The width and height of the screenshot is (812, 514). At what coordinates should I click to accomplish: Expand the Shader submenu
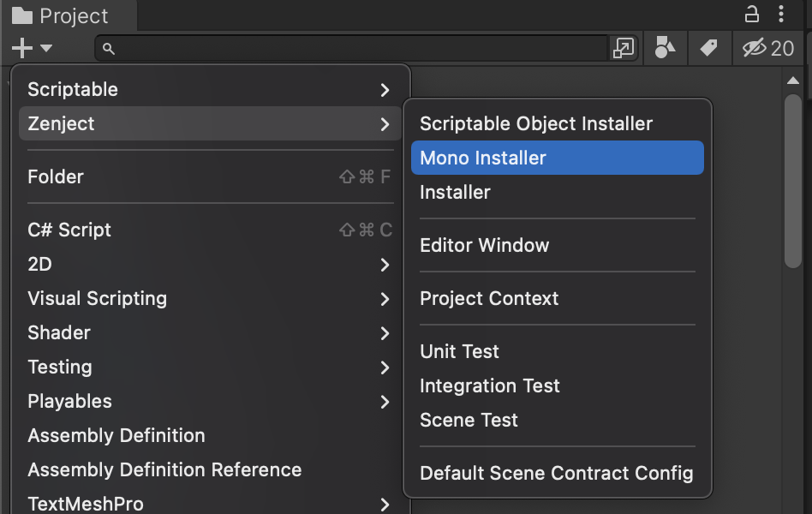(385, 333)
